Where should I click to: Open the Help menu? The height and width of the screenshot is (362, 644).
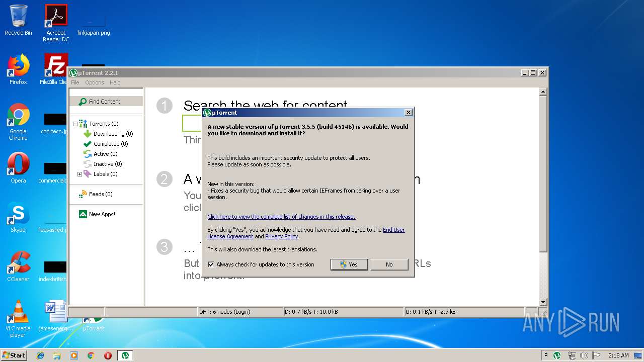coord(115,82)
